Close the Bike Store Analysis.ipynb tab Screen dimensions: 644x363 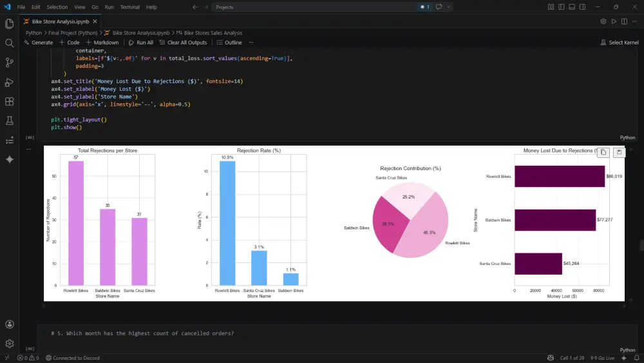click(x=95, y=21)
